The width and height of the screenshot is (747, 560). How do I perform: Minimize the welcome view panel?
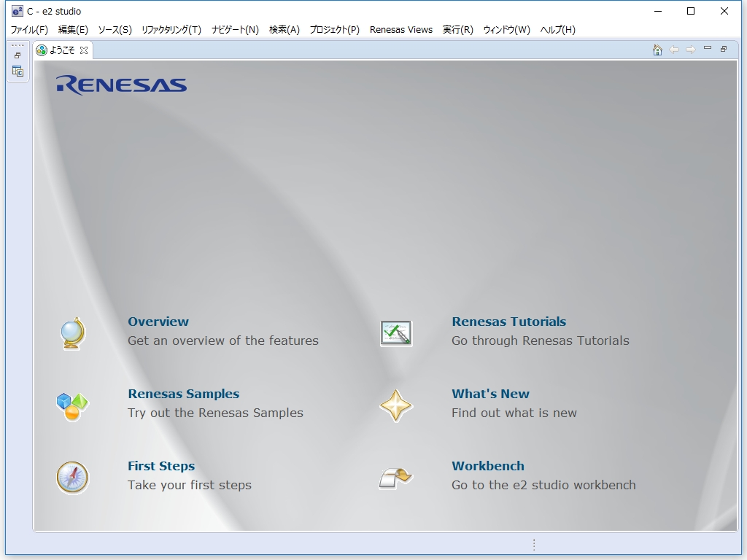coord(708,48)
